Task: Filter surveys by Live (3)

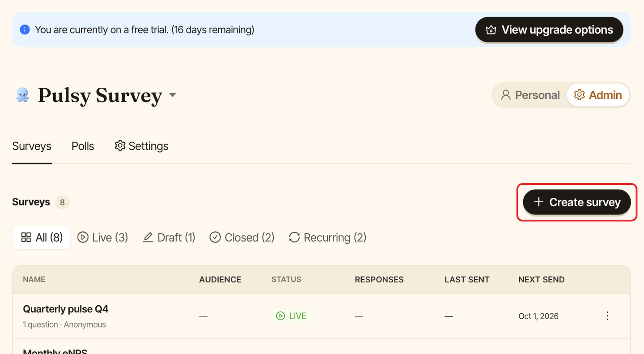Action: pos(103,237)
